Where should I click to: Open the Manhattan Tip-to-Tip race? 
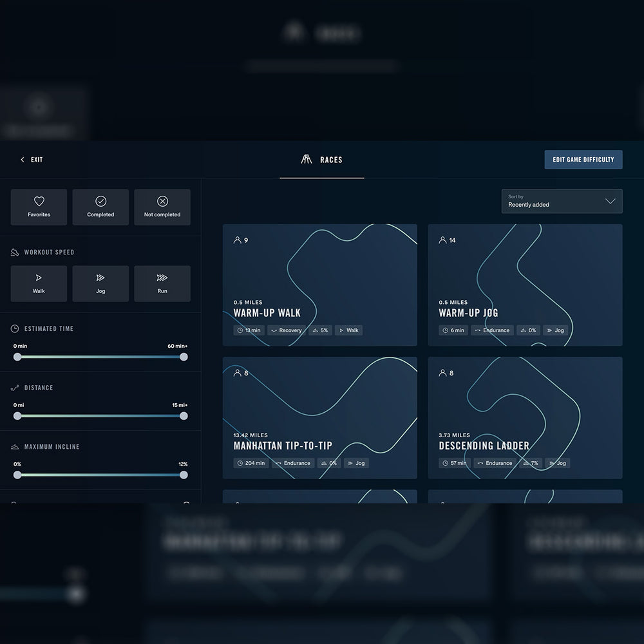319,418
